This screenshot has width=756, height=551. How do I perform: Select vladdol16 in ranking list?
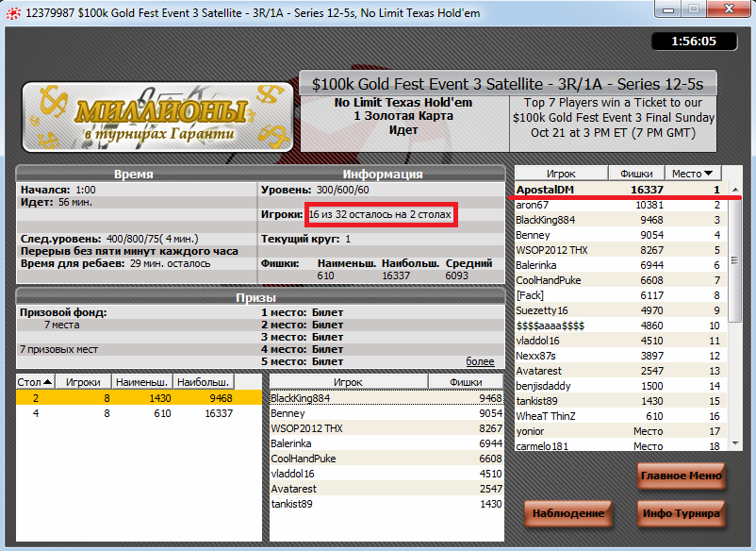tap(620, 341)
